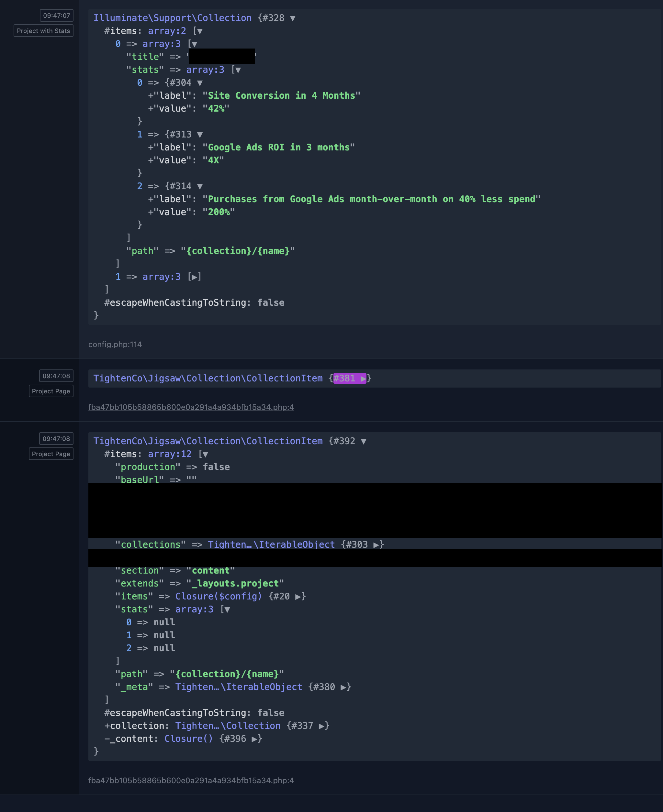Click the Project Page label beside the {#392 dump
The image size is (663, 812).
coord(51,454)
